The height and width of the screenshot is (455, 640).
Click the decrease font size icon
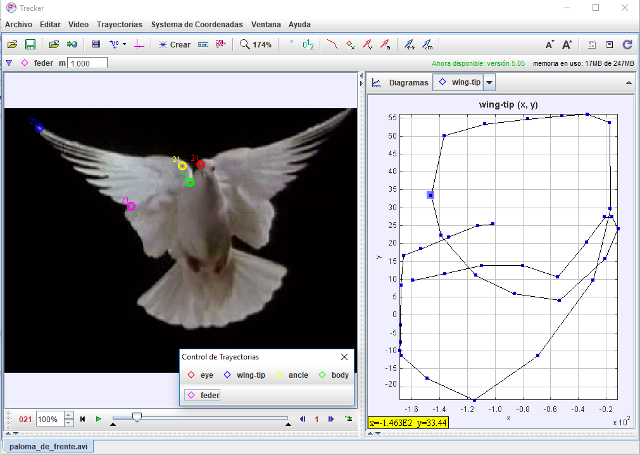click(x=550, y=44)
